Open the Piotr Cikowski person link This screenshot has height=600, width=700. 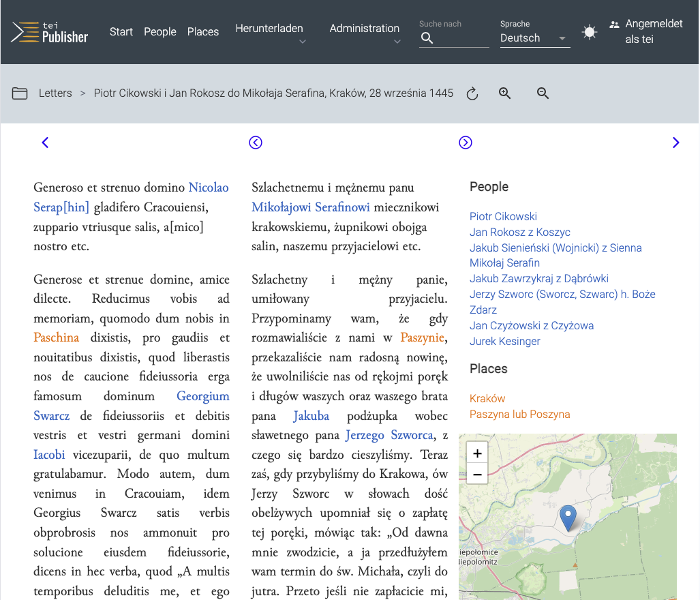click(503, 217)
